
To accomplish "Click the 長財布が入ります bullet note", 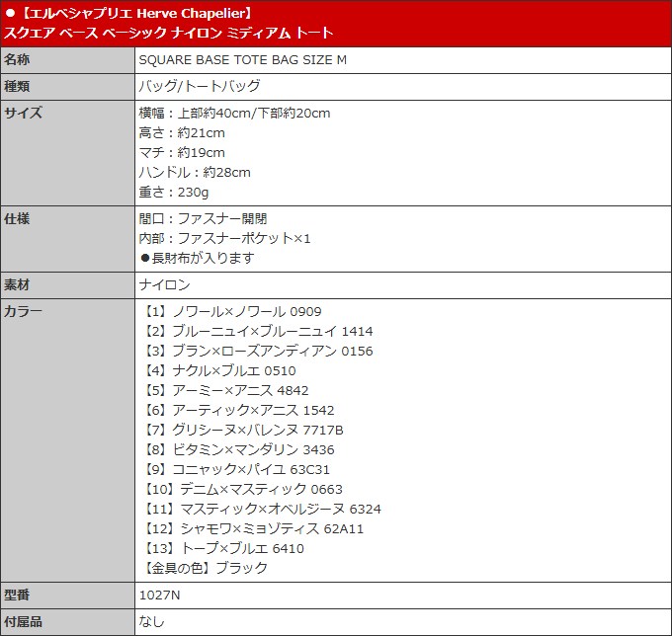I will coord(197,258).
